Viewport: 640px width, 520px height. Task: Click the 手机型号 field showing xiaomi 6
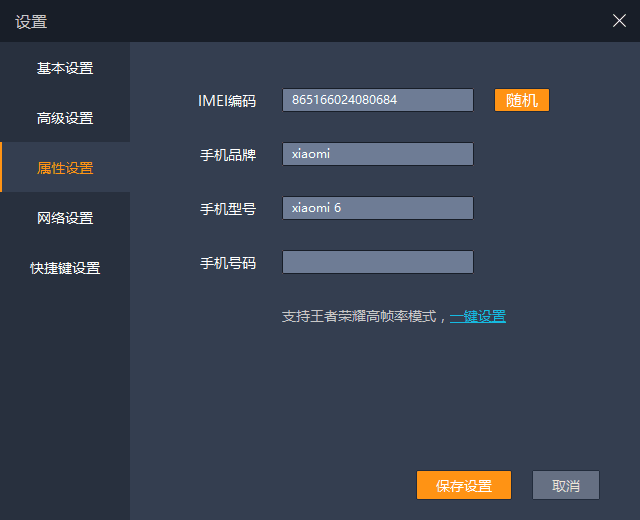tap(377, 208)
